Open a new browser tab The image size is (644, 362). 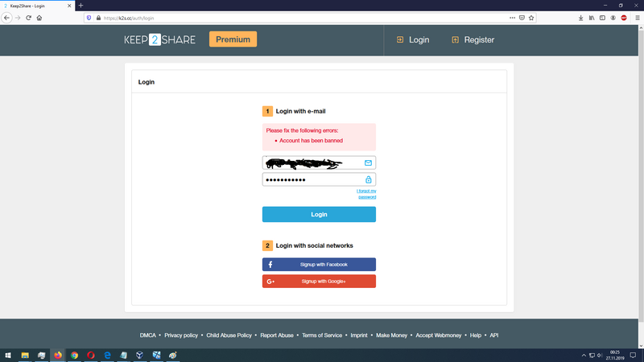click(80, 5)
